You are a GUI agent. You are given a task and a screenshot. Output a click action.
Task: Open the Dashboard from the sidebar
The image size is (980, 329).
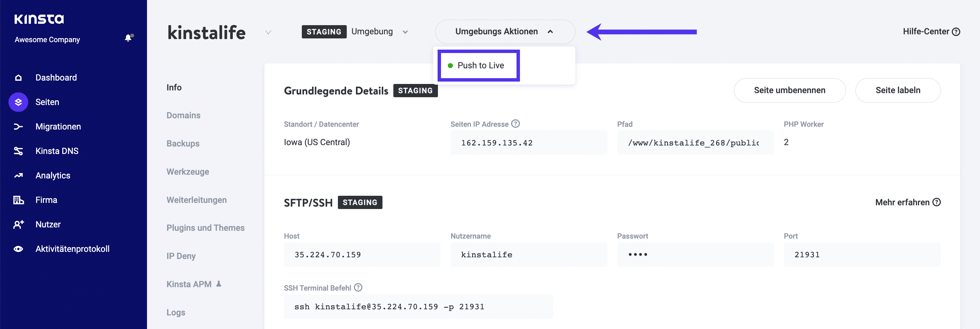(55, 77)
